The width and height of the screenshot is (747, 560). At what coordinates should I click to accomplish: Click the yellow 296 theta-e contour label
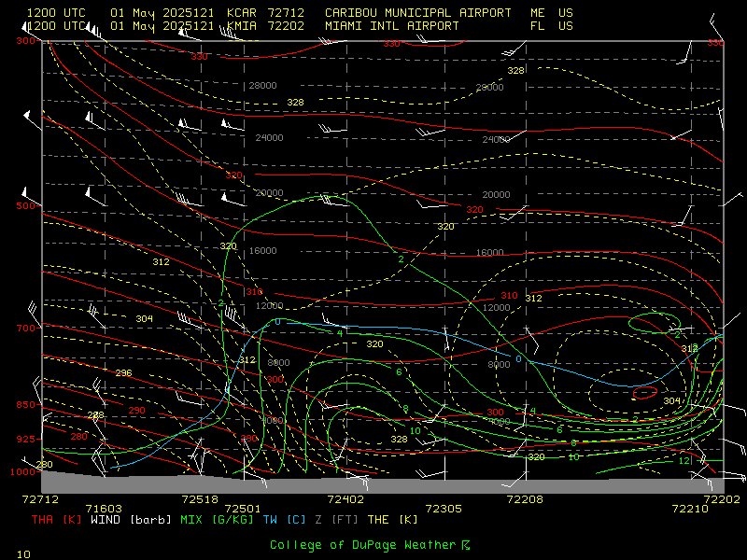[x=123, y=372]
